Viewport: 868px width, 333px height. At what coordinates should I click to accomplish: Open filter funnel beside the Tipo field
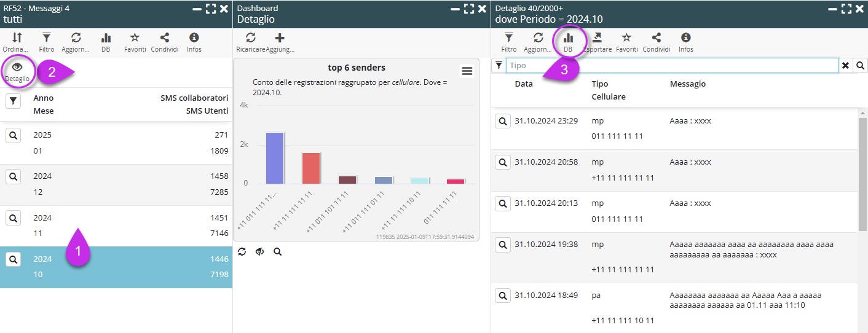coord(499,66)
